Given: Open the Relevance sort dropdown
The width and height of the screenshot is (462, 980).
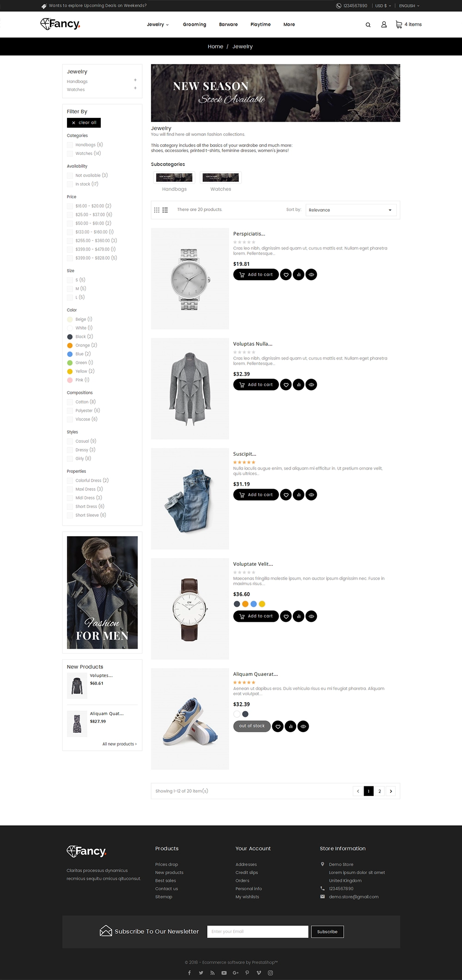Looking at the screenshot, I should point(351,210).
